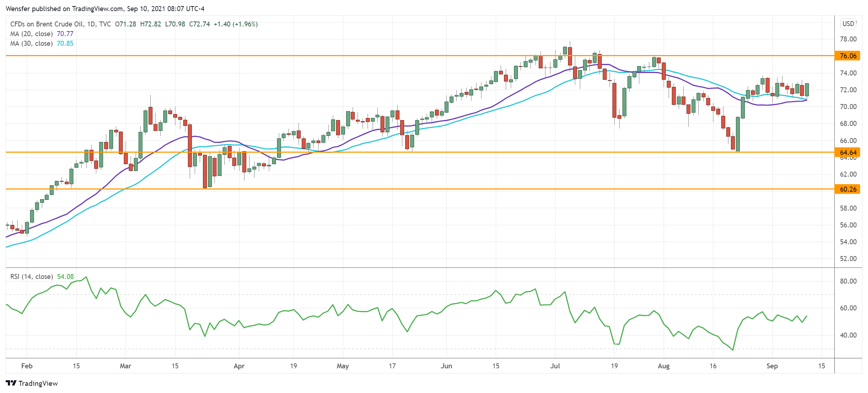Image resolution: width=868 pixels, height=393 pixels.
Task: Click the Sep label on time axis
Action: pos(772,366)
